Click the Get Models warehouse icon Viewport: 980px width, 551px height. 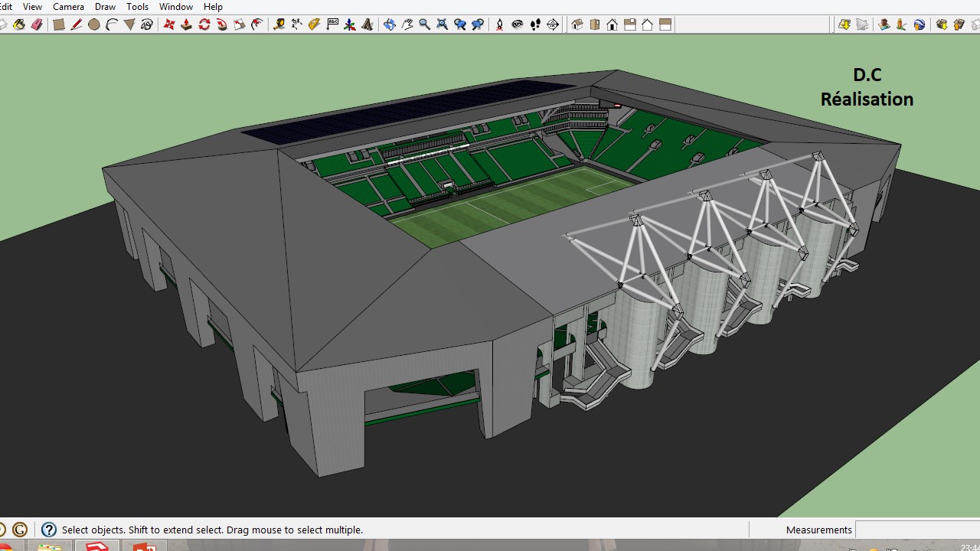coord(941,24)
